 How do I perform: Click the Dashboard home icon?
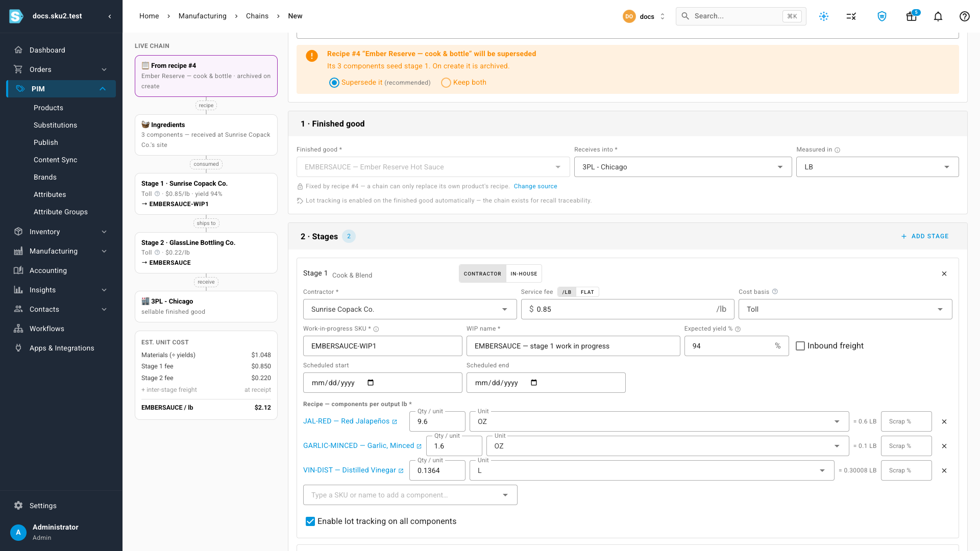(18, 50)
